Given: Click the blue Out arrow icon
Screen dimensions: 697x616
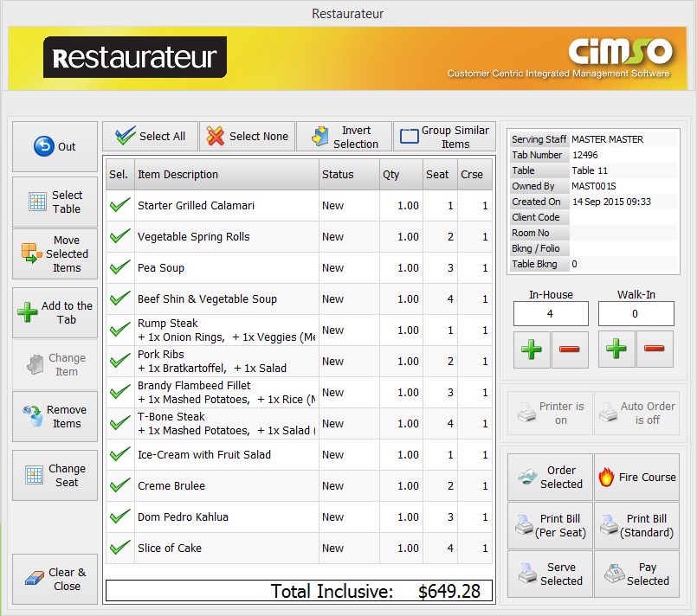Looking at the screenshot, I should coord(43,145).
